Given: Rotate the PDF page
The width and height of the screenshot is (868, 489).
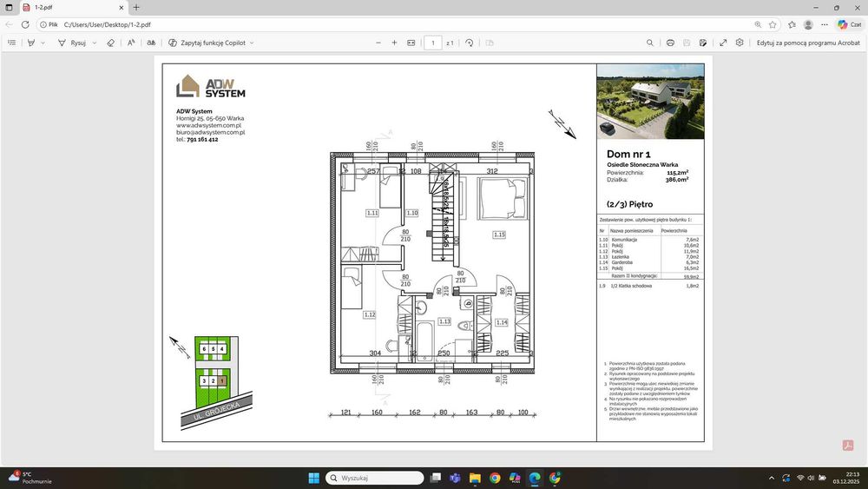Looking at the screenshot, I should point(470,43).
